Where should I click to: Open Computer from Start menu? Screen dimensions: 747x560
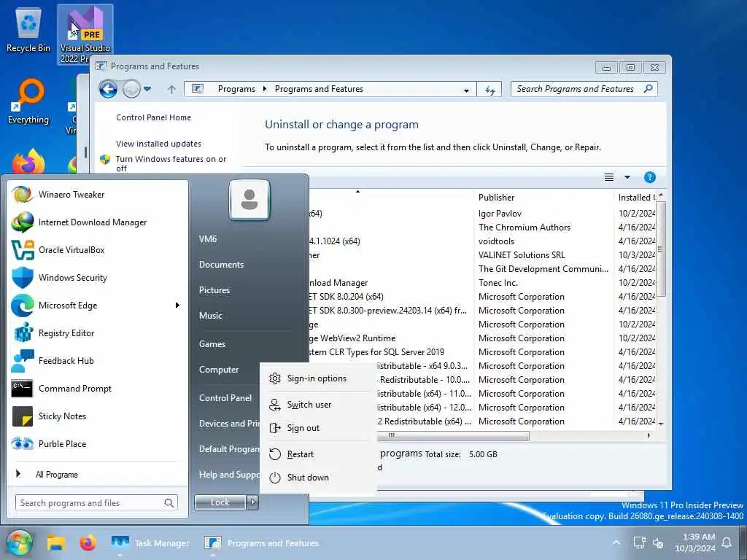[219, 370]
